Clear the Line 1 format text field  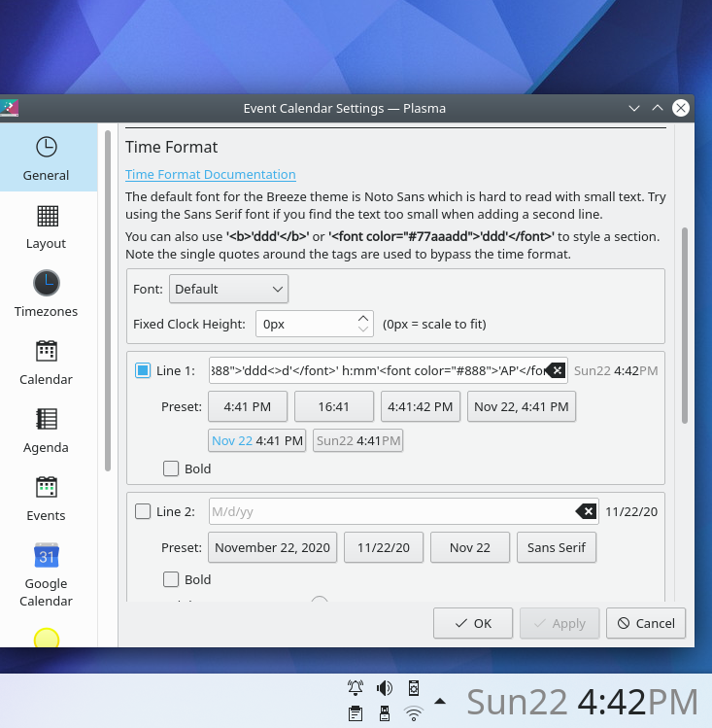[x=556, y=370]
